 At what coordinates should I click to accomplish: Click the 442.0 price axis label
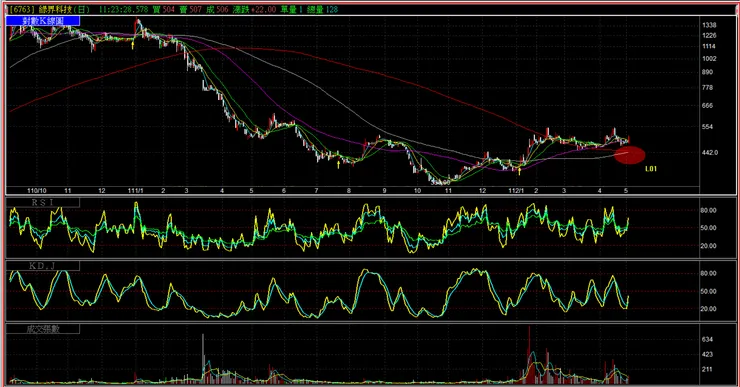[710, 153]
